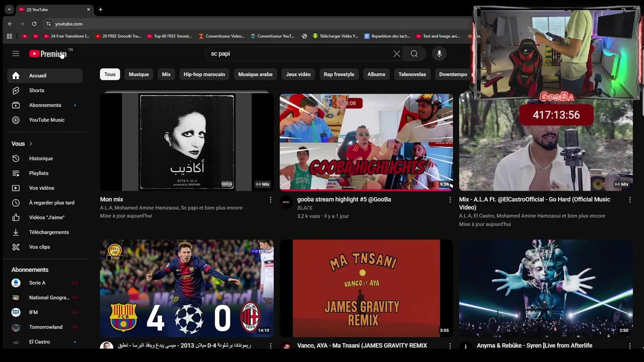The width and height of the screenshot is (644, 362).
Task: Open three-dot menu for gooba stream highlight
Action: click(x=450, y=200)
